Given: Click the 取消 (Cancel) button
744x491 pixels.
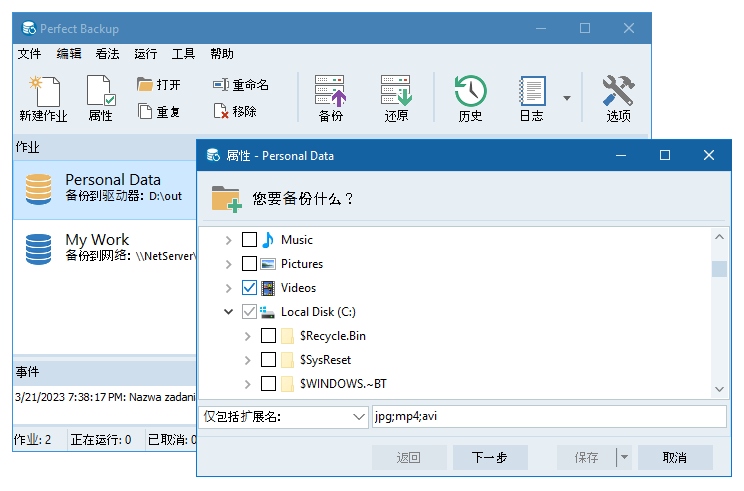Looking at the screenshot, I should click(x=675, y=457).
